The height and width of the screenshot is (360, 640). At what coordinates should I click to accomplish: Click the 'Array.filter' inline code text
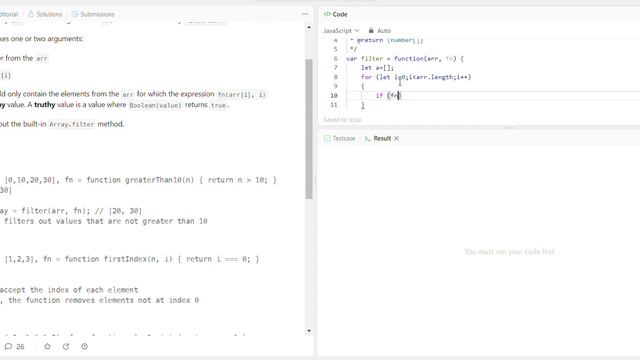[x=72, y=124]
